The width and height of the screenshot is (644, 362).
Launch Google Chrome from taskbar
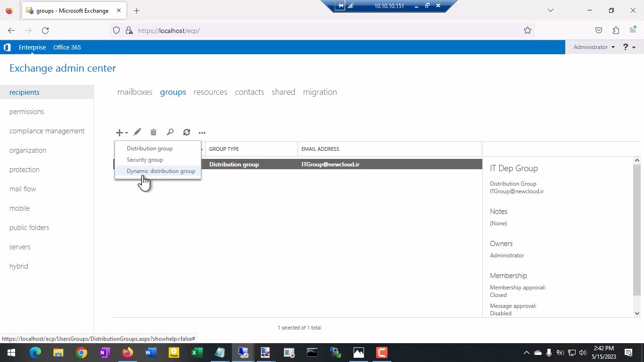tap(82, 353)
